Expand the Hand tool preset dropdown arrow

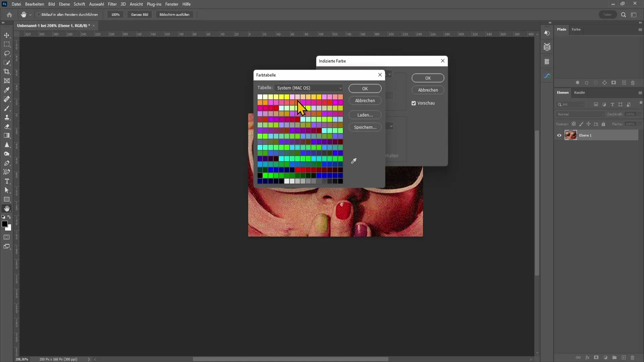pyautogui.click(x=30, y=15)
